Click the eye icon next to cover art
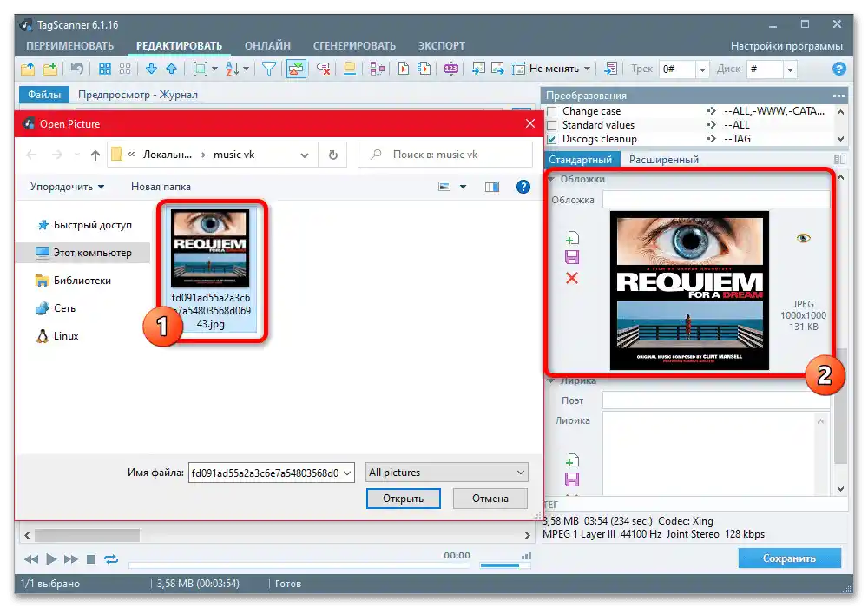The height and width of the screenshot is (608, 868). click(x=803, y=238)
